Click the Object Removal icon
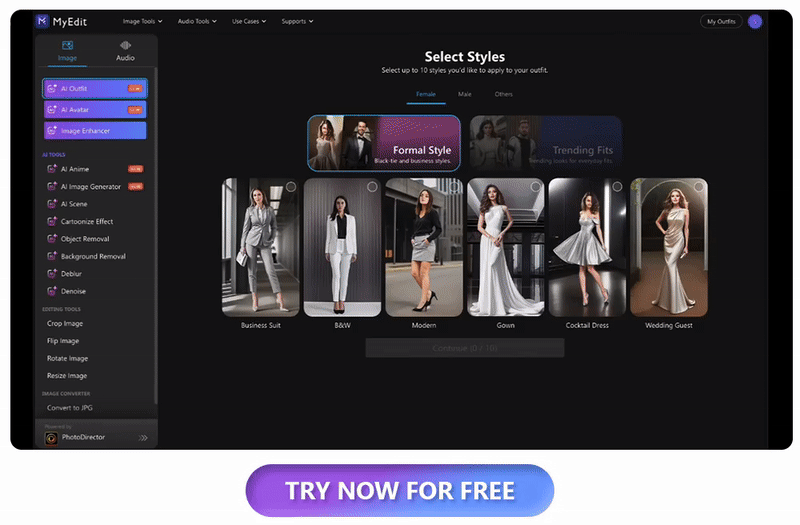Viewport: 800px width, 525px height. (x=52, y=239)
